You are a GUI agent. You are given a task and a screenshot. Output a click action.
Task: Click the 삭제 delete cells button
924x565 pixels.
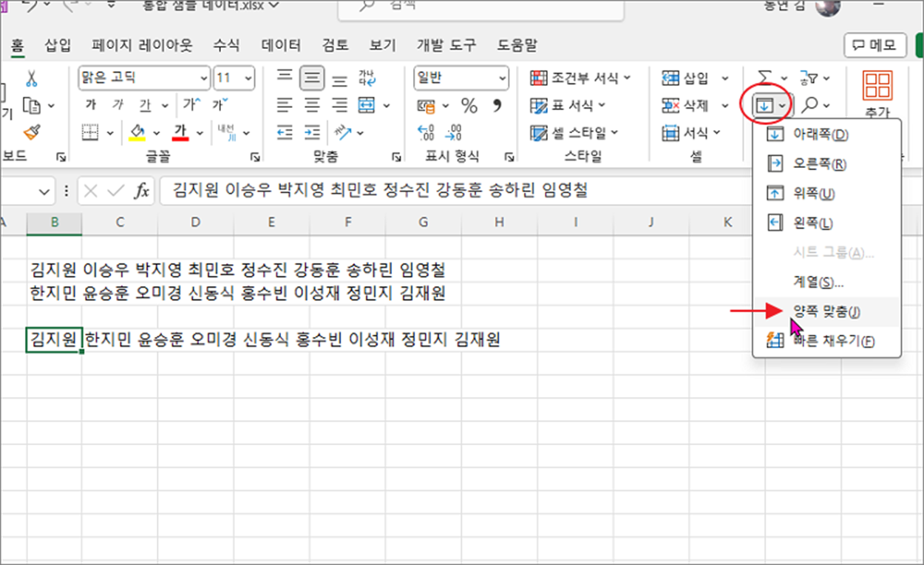tap(685, 106)
